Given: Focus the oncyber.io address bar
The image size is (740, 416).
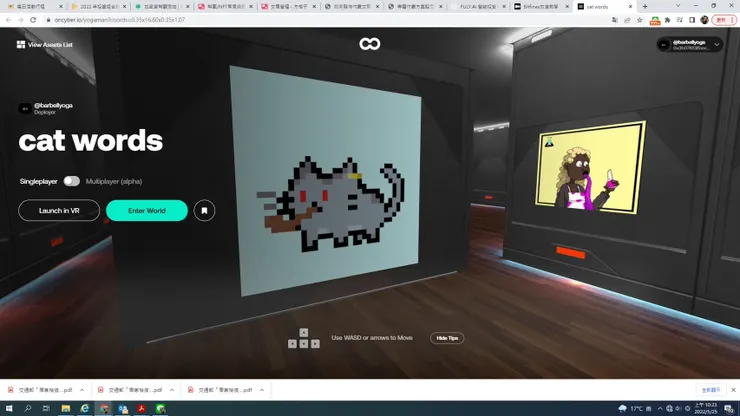Looking at the screenshot, I should pyautogui.click(x=326, y=20).
